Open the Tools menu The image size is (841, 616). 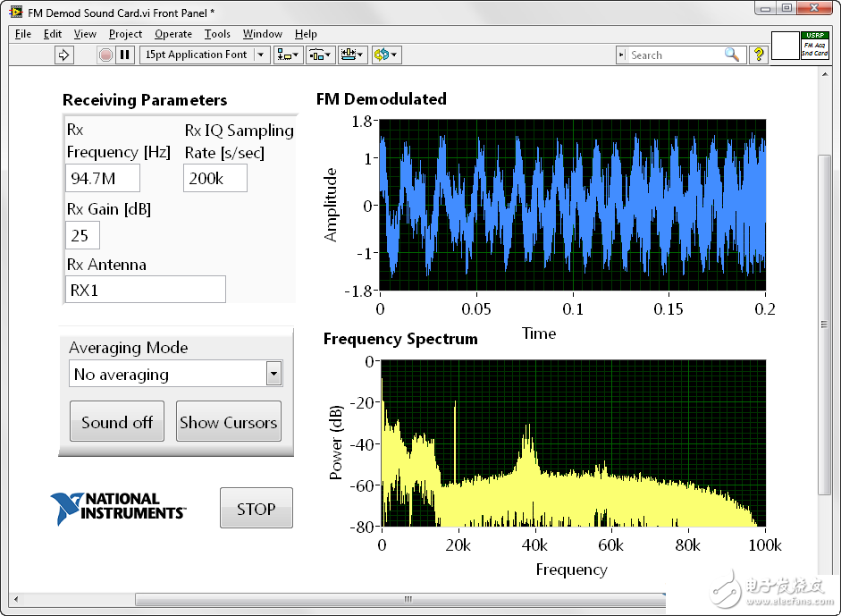click(x=217, y=34)
